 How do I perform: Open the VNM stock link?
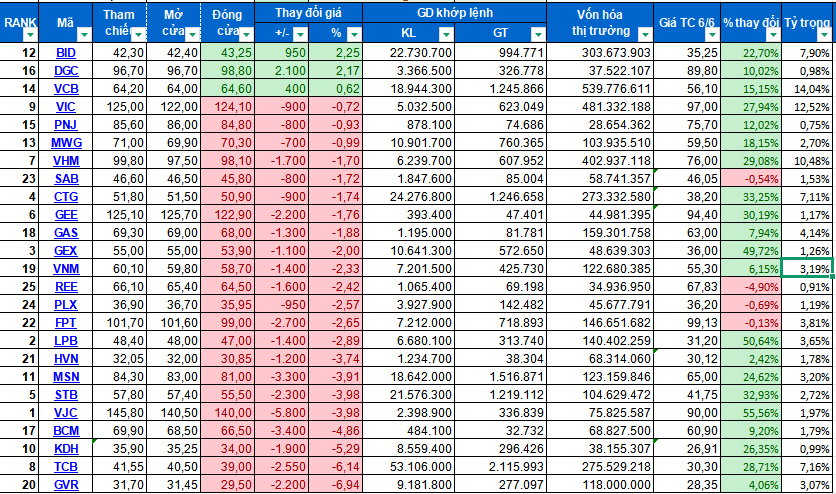[66, 269]
